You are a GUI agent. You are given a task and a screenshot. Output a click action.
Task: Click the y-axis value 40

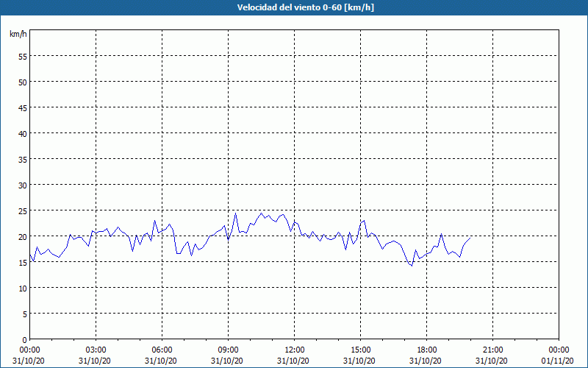(23, 134)
